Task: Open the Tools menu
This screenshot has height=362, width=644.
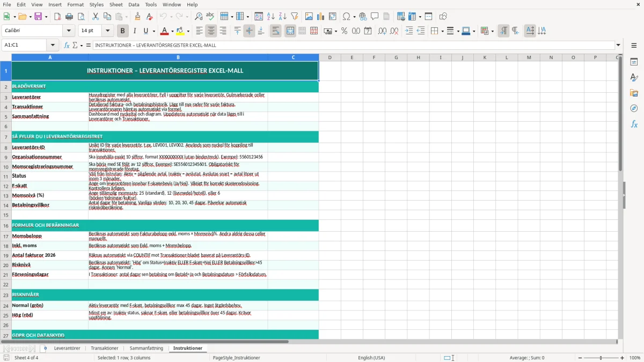Action: (x=151, y=4)
